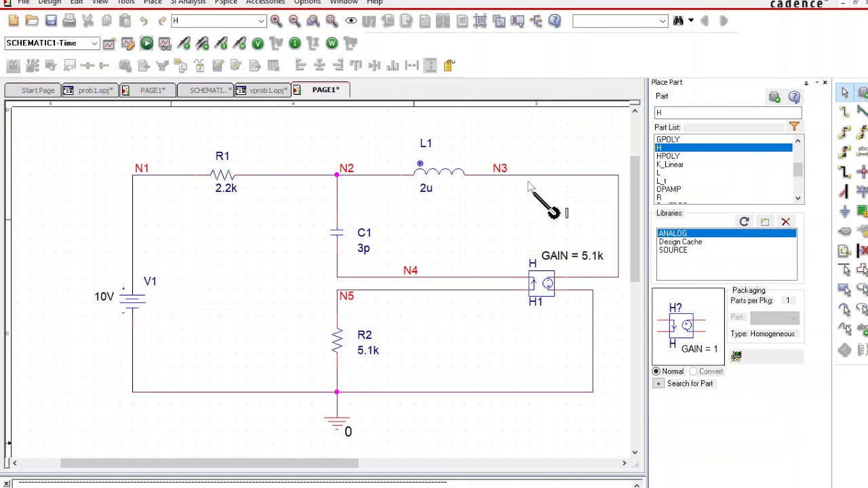Image resolution: width=868 pixels, height=488 pixels.
Task: Click the Undo arrow icon
Action: (144, 21)
